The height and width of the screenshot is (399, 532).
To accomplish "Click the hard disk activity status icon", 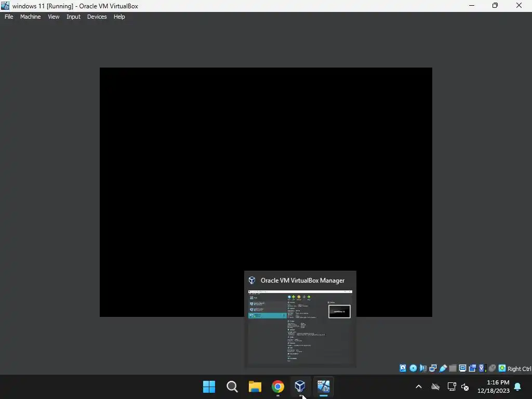I will [403, 368].
